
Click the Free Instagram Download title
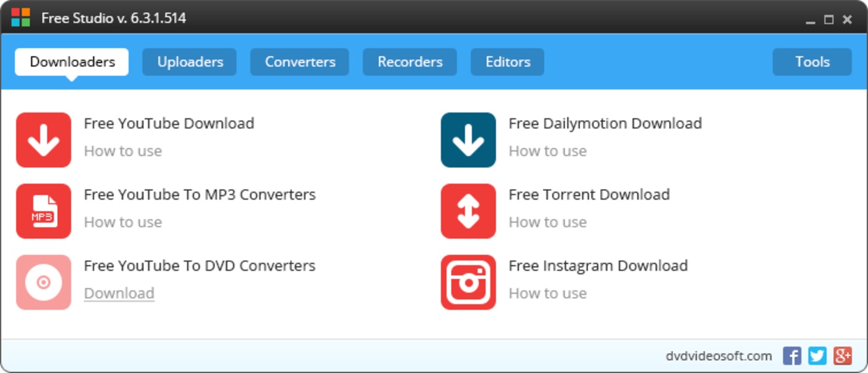pos(598,266)
